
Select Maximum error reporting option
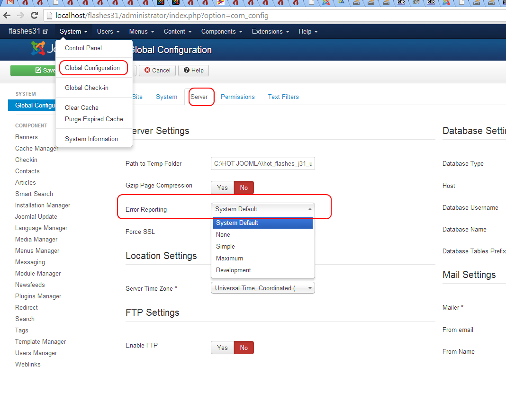tap(262, 259)
